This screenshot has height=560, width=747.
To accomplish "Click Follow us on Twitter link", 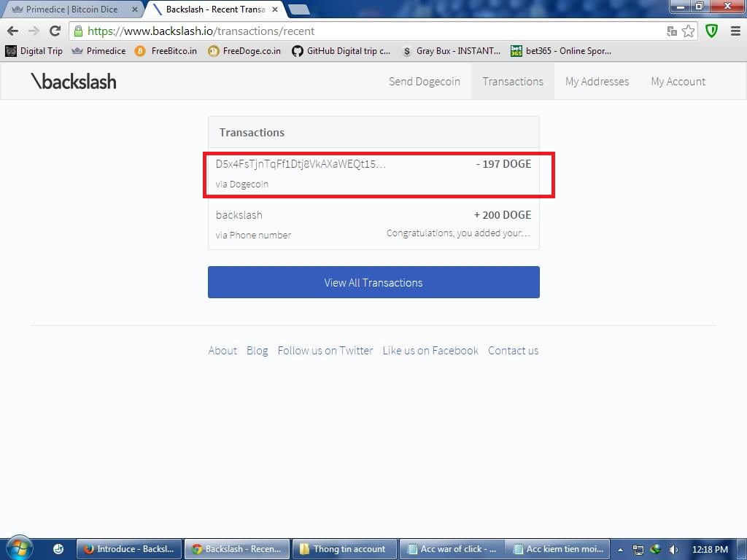I will click(x=325, y=351).
